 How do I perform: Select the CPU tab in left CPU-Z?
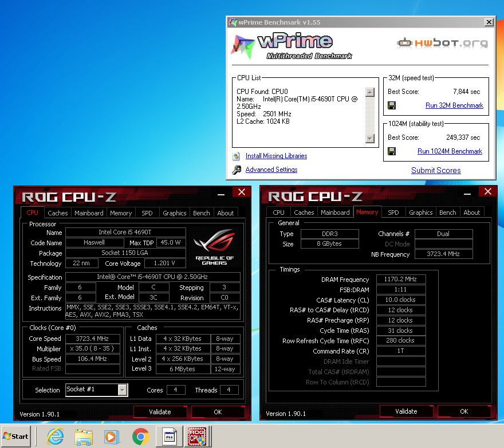32,213
